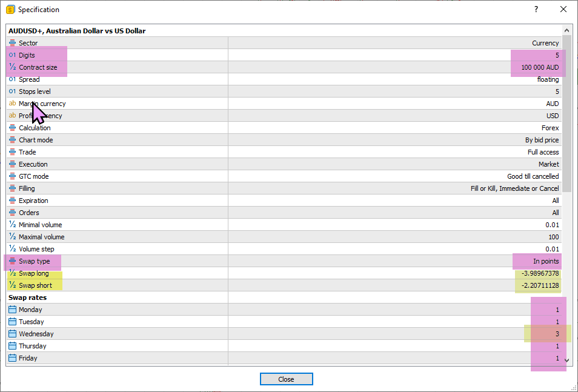This screenshot has height=392, width=578.
Task: Close the Specification window with X
Action: (563, 10)
